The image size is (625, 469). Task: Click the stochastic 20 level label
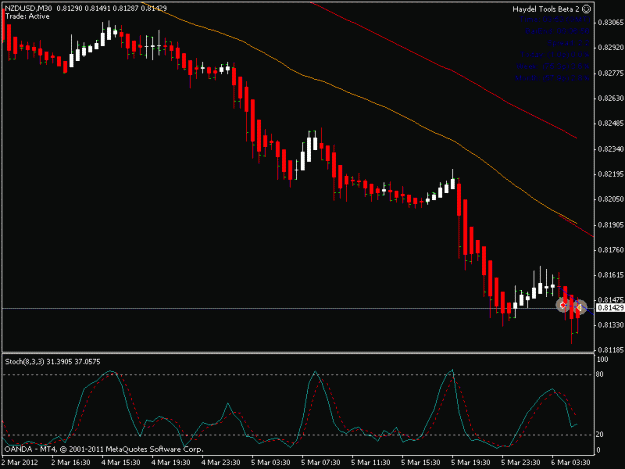(x=600, y=434)
